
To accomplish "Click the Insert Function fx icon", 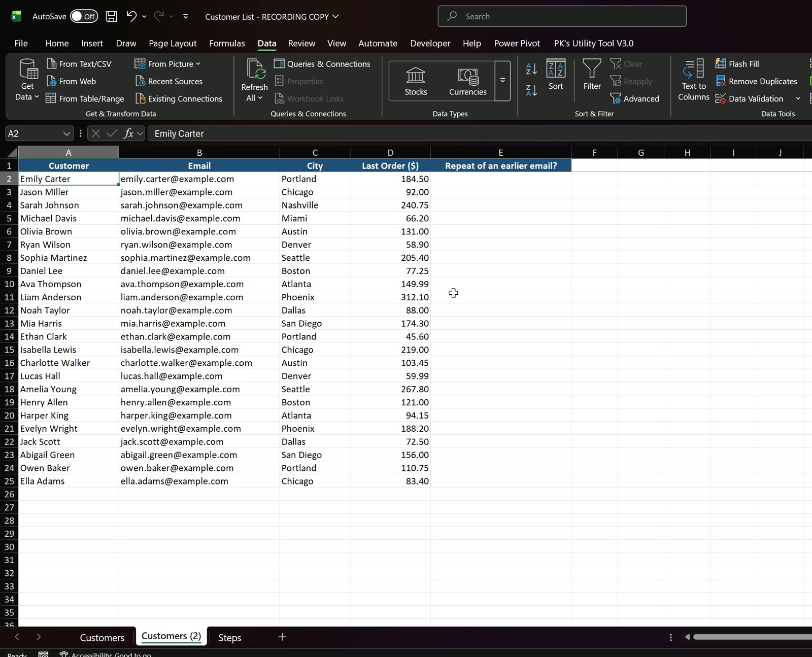I will pos(128,133).
